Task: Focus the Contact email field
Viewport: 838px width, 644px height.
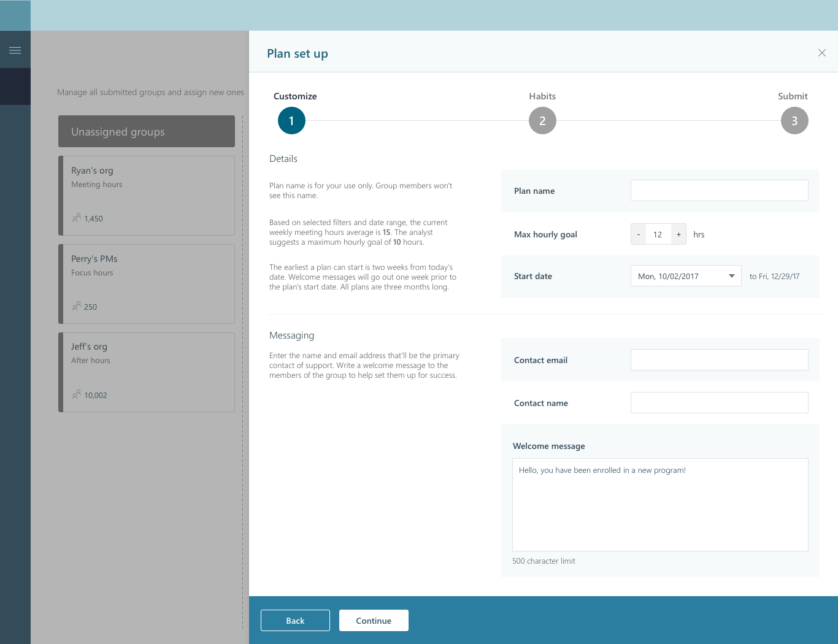Action: point(719,359)
